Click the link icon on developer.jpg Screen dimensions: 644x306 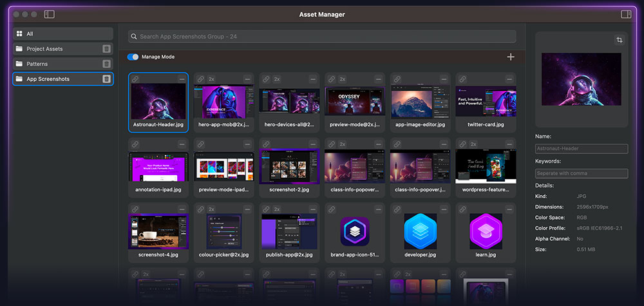(x=396, y=209)
